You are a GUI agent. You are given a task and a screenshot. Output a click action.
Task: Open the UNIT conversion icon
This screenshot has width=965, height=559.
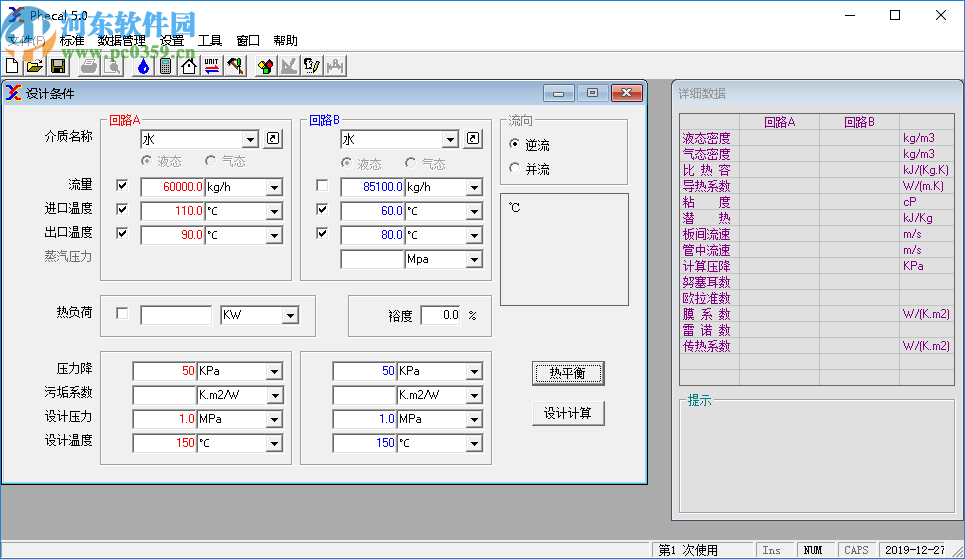(x=212, y=66)
